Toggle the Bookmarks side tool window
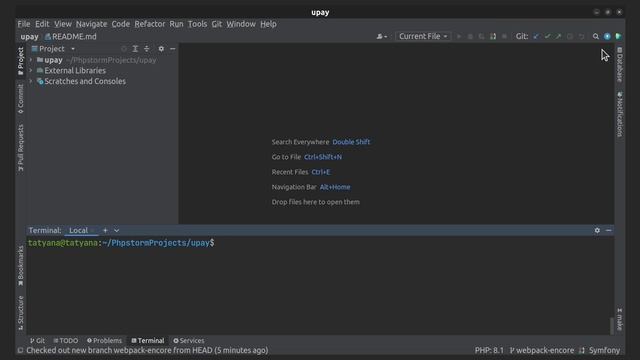The height and width of the screenshot is (360, 640). [20, 266]
